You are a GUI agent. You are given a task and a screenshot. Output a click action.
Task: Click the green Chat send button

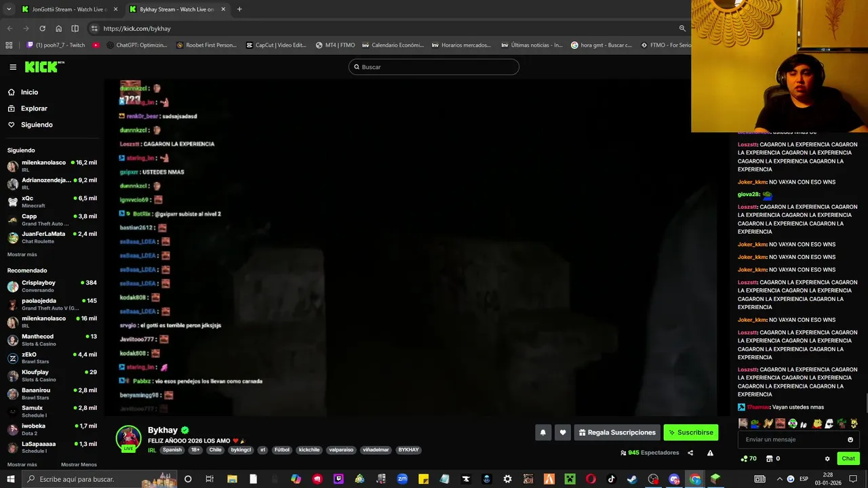tap(848, 459)
